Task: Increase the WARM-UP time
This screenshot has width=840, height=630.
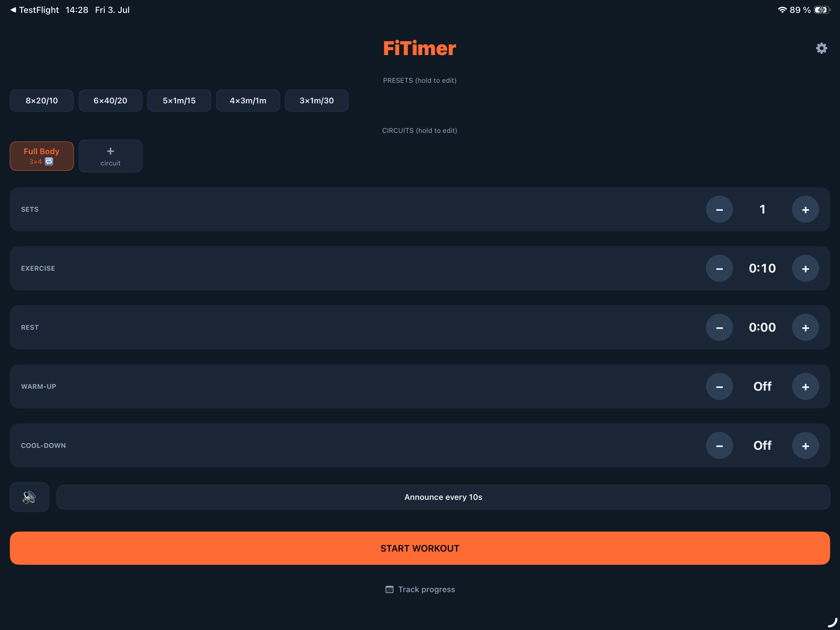Action: point(805,386)
